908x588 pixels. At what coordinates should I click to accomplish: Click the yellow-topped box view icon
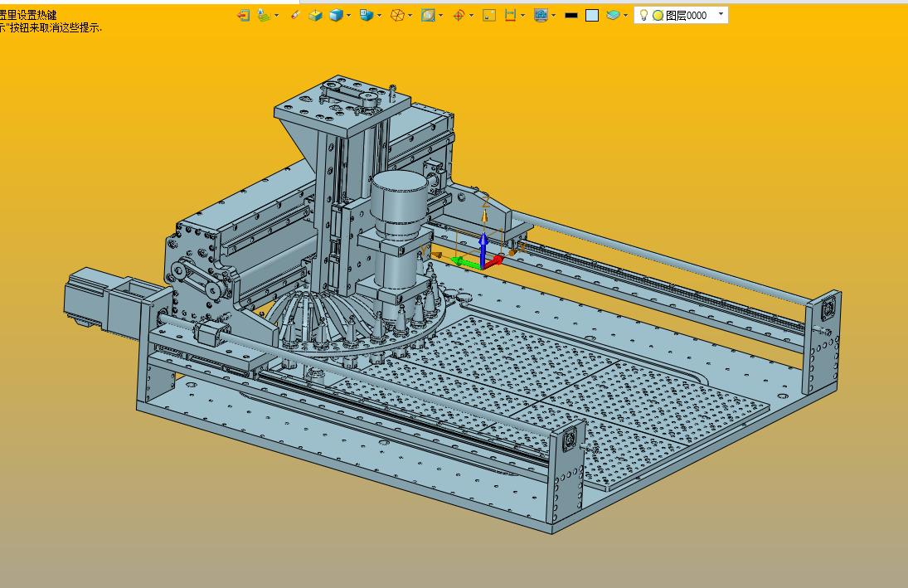(315, 16)
